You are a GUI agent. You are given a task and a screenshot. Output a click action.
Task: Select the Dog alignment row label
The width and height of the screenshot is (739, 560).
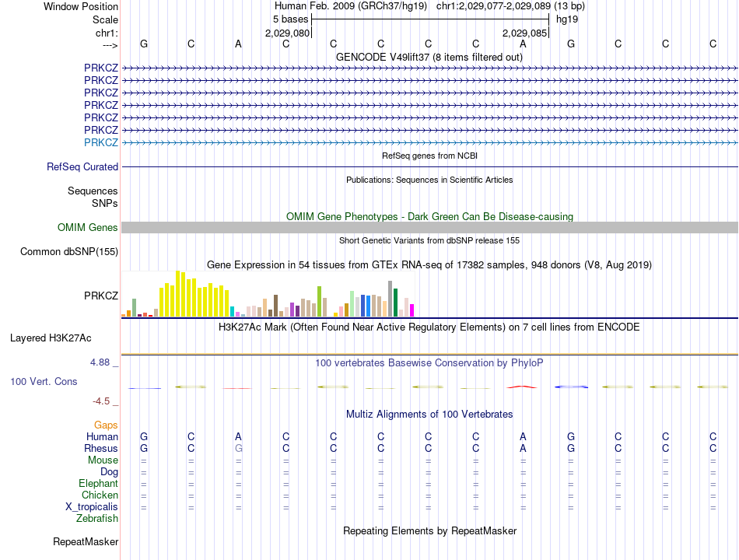point(109,472)
